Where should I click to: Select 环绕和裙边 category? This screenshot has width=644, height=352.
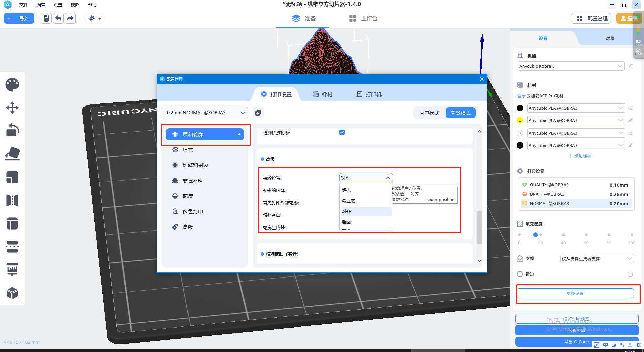(x=205, y=165)
